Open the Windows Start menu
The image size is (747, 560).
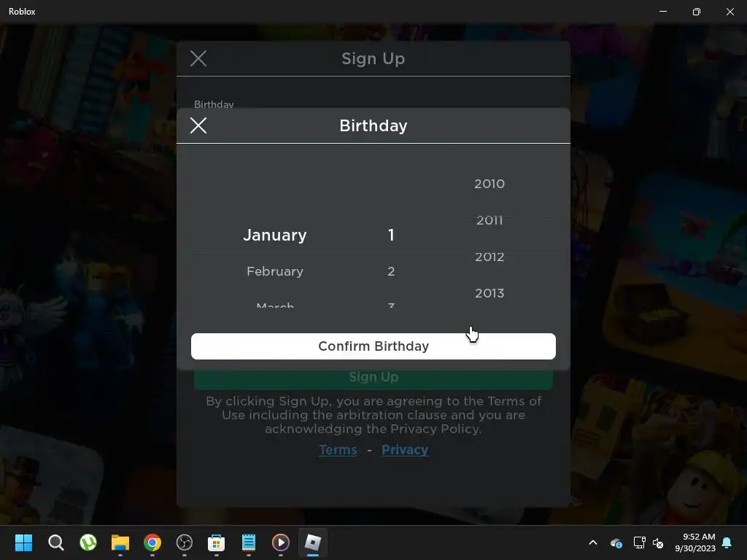[23, 542]
